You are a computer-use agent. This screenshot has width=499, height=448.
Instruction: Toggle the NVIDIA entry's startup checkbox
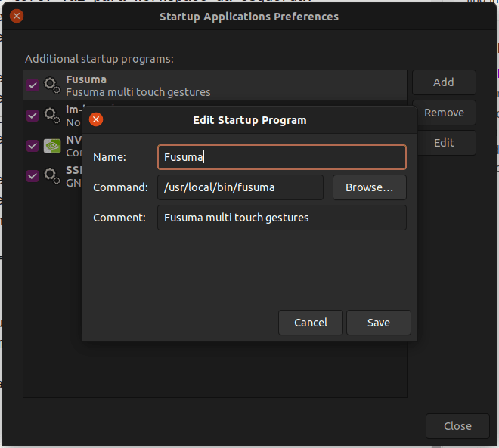33,146
